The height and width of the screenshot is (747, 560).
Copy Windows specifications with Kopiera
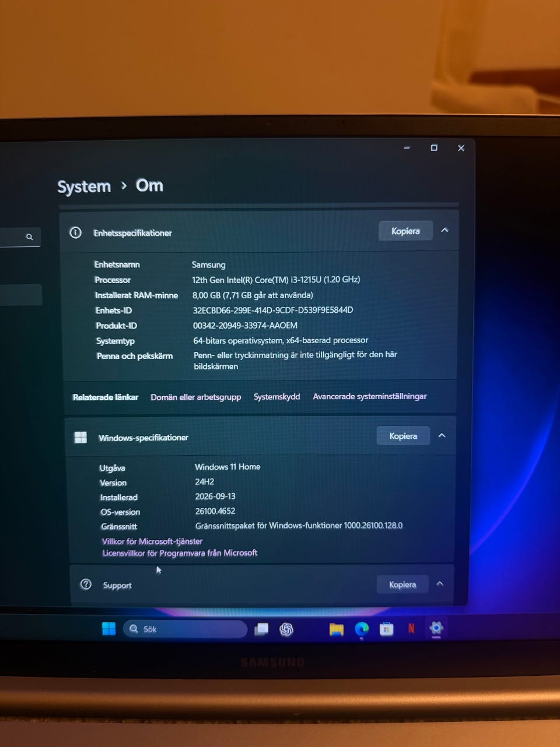pyautogui.click(x=403, y=436)
